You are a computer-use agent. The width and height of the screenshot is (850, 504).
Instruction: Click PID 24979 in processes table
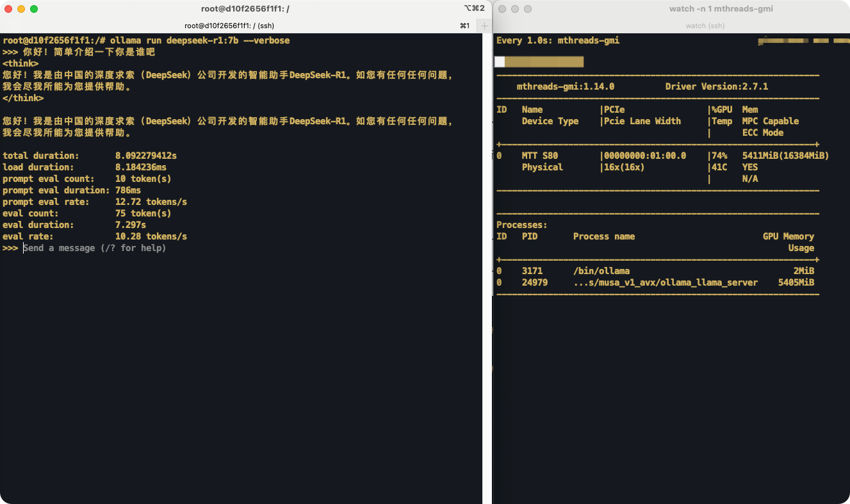[535, 282]
